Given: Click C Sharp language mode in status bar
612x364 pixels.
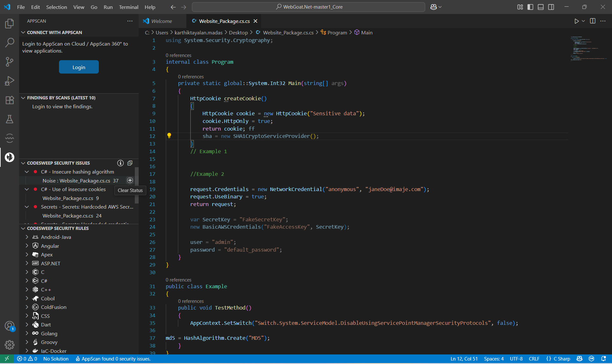Looking at the screenshot, I should click(561, 359).
